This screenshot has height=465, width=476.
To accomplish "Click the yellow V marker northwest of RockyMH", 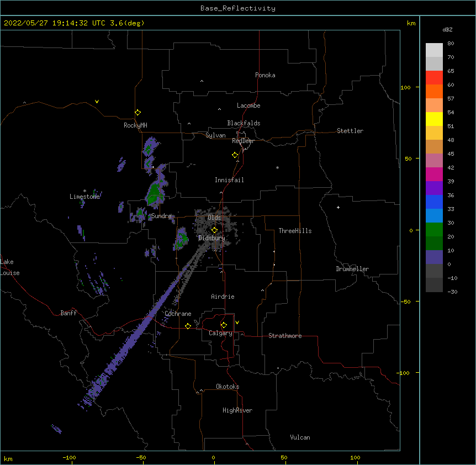I will tap(97, 102).
